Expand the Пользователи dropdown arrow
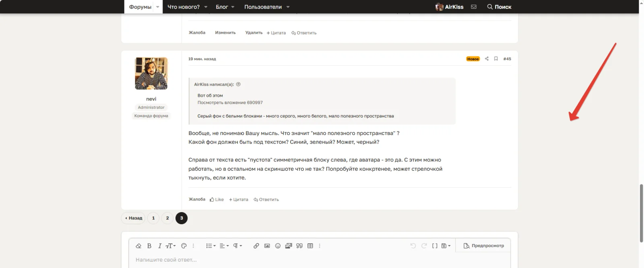 tap(288, 7)
